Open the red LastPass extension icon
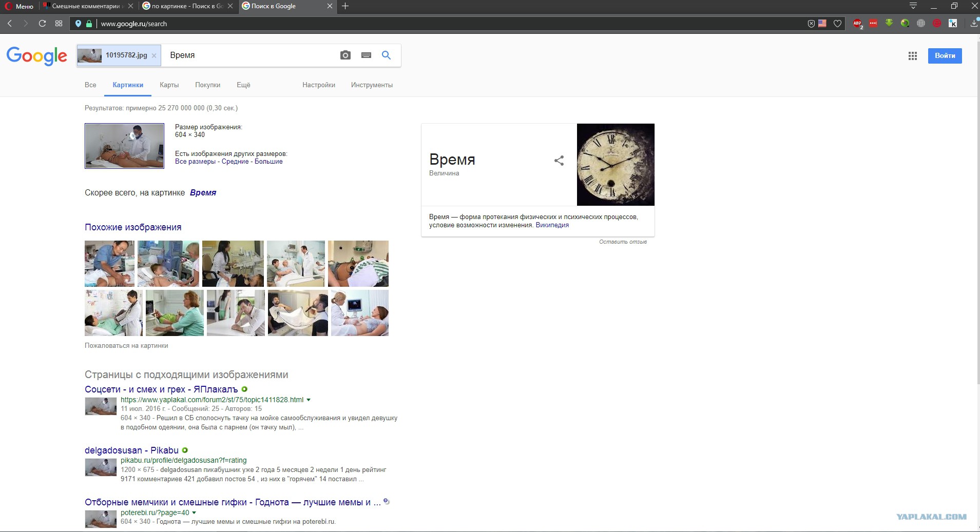This screenshot has width=980, height=532. point(873,23)
